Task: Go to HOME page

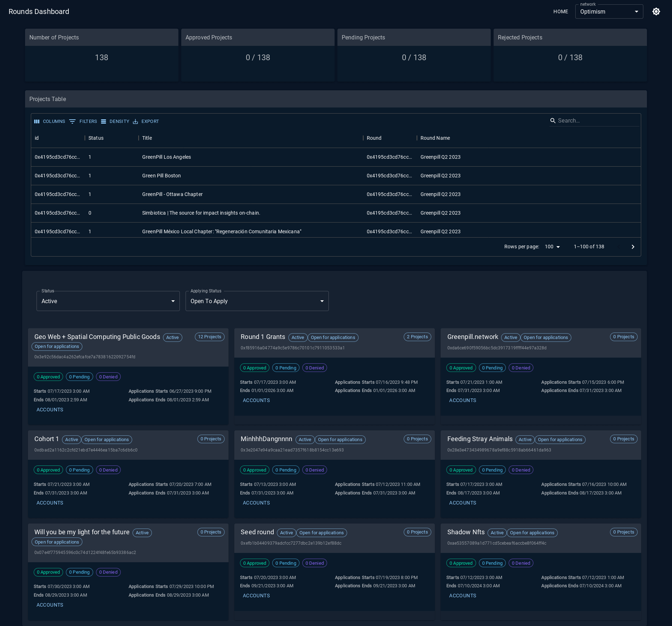Action: [x=561, y=11]
